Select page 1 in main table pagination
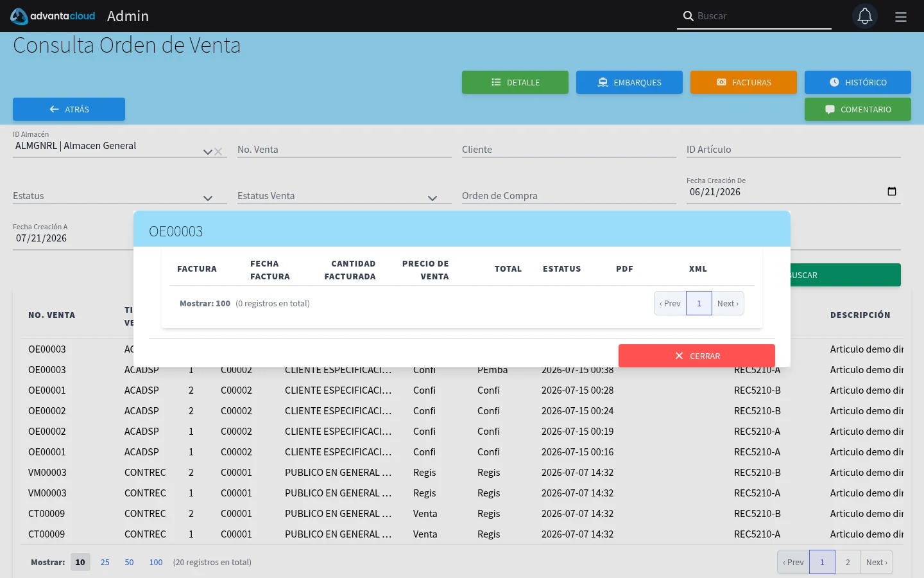The width and height of the screenshot is (924, 578). tap(822, 562)
